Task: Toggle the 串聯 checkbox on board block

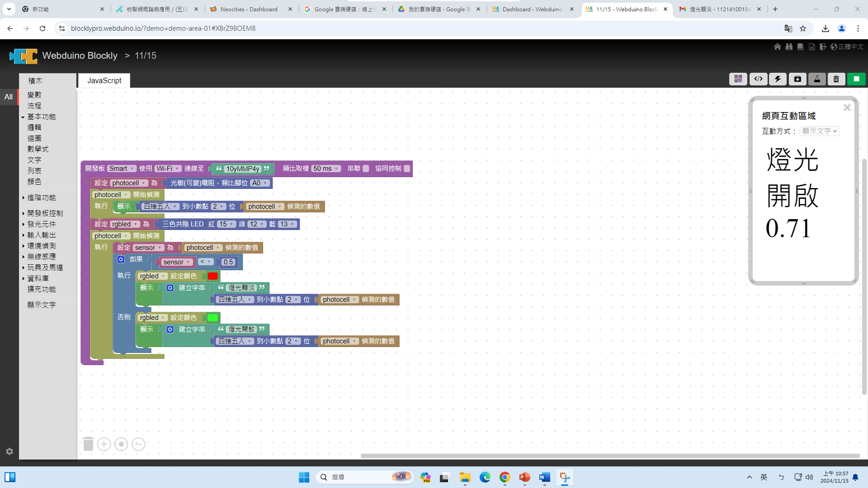Action: click(366, 169)
